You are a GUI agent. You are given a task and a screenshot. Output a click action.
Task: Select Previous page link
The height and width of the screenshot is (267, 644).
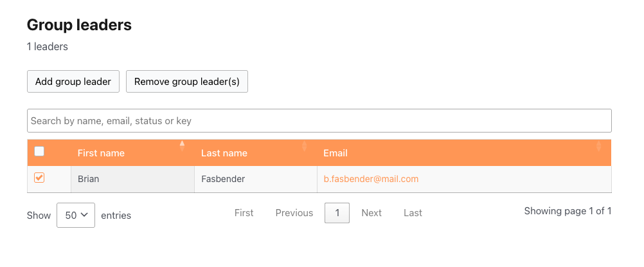pyautogui.click(x=294, y=213)
